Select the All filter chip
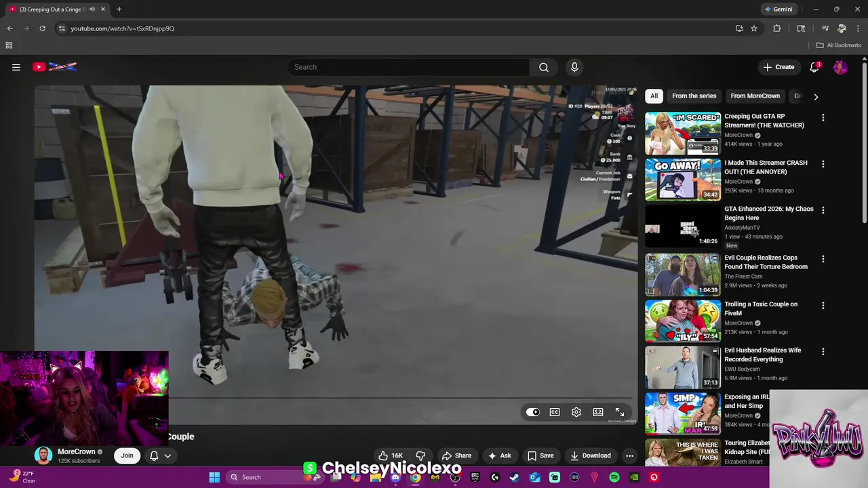The image size is (868, 488). click(654, 96)
